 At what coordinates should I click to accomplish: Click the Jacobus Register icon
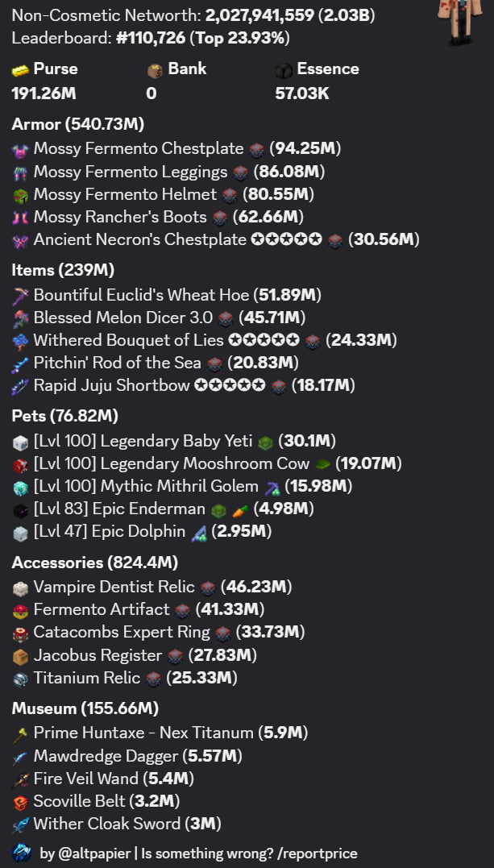point(20,655)
